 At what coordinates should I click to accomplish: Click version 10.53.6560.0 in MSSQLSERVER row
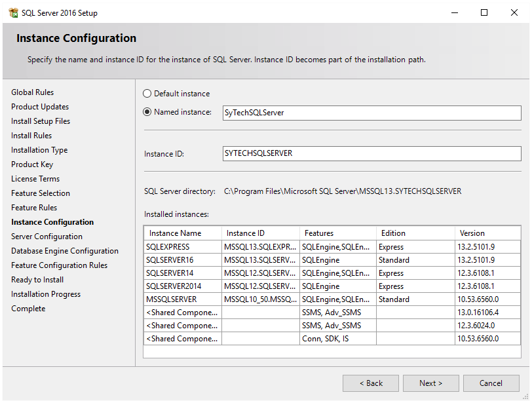[x=487, y=299]
